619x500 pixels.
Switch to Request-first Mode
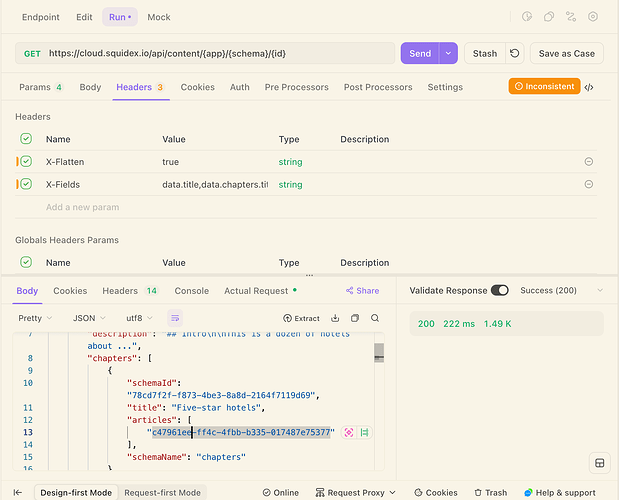[x=162, y=493]
